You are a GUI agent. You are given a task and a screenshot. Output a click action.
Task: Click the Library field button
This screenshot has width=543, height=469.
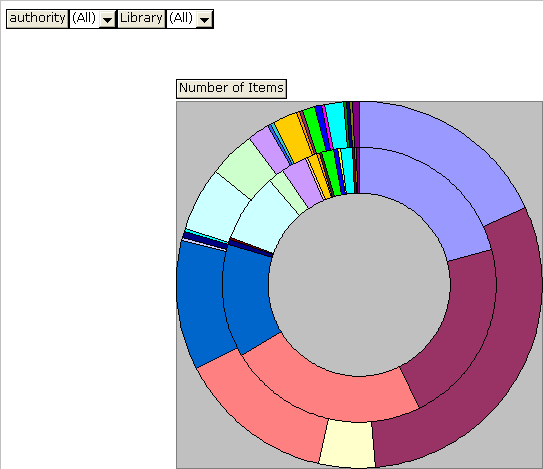(x=141, y=19)
